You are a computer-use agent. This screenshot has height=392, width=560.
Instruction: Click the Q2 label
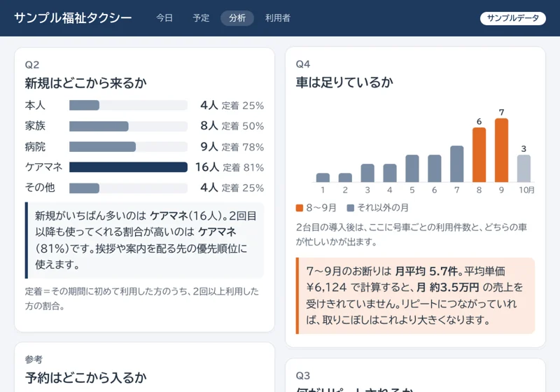(x=31, y=64)
